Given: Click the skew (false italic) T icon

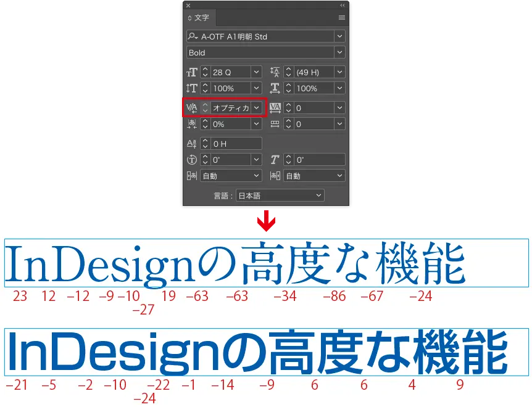Looking at the screenshot, I should click(275, 159).
